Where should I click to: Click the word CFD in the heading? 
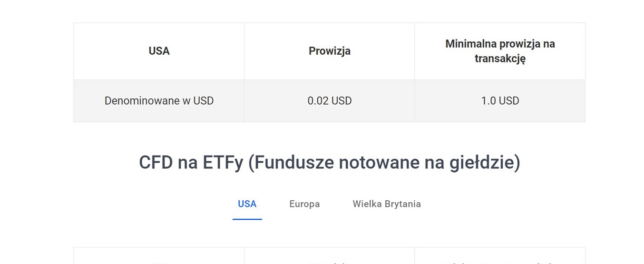point(156,163)
